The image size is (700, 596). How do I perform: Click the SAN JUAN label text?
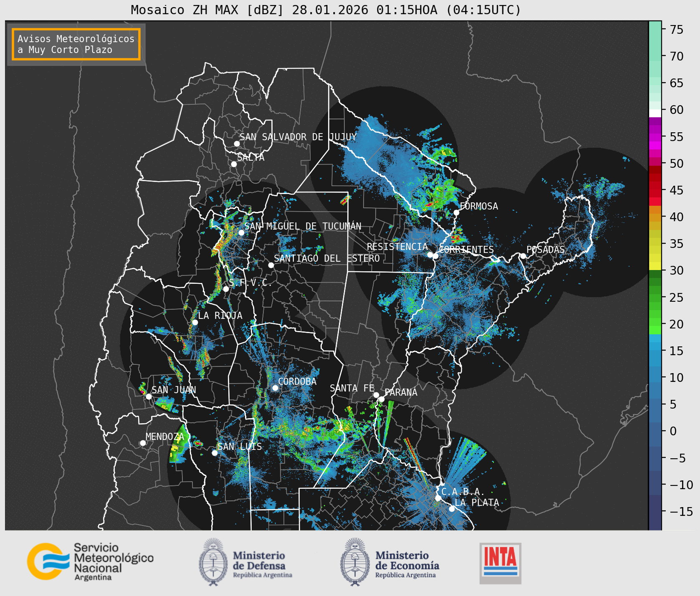174,390
